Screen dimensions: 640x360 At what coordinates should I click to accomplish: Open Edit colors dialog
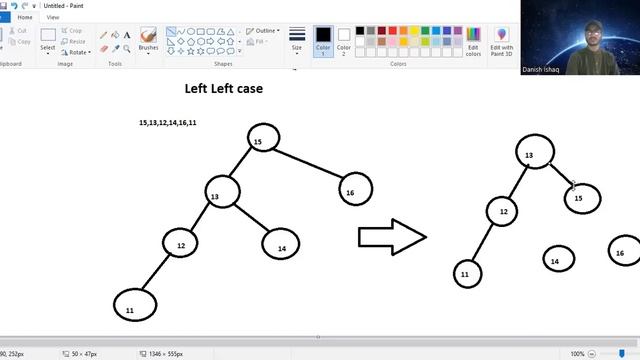pos(473,42)
